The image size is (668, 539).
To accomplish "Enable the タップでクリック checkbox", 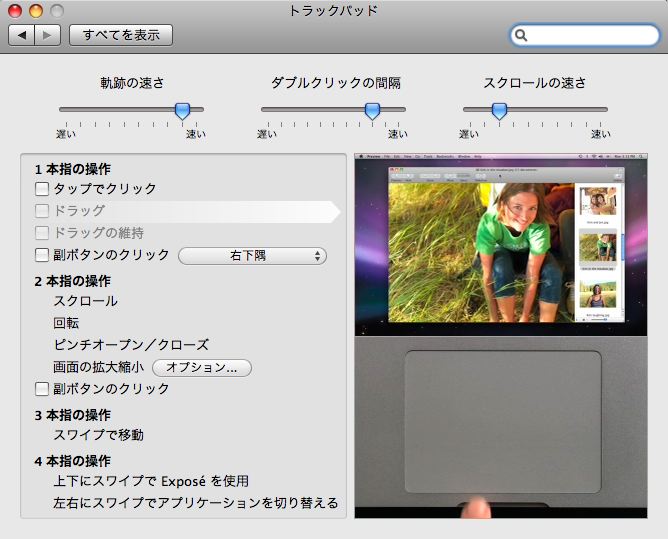I will 42,188.
